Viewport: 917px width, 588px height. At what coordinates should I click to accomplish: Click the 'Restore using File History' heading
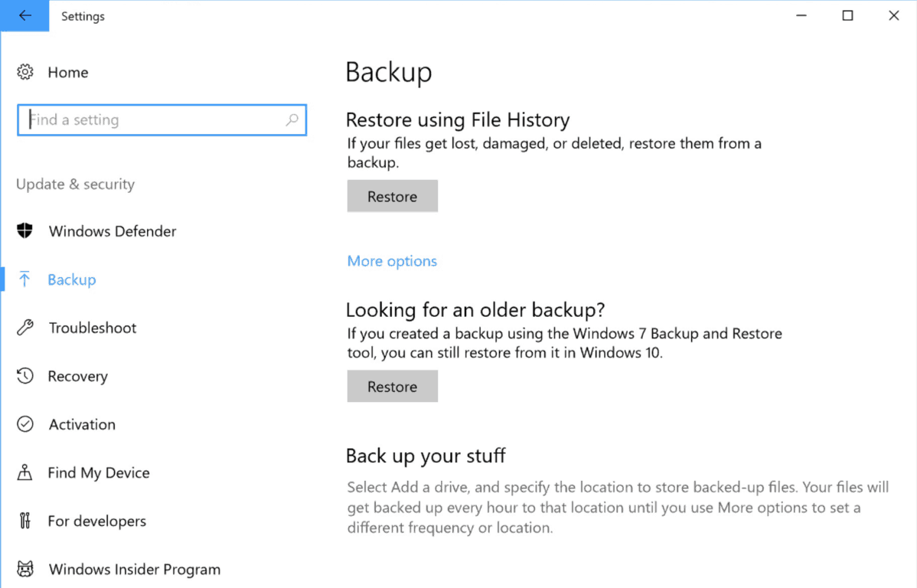click(458, 120)
